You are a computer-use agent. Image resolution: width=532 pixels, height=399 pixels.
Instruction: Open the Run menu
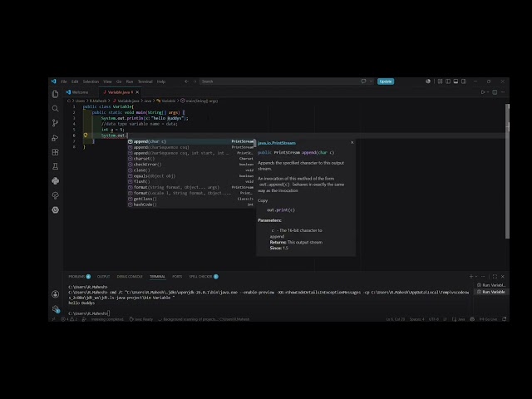pyautogui.click(x=130, y=81)
